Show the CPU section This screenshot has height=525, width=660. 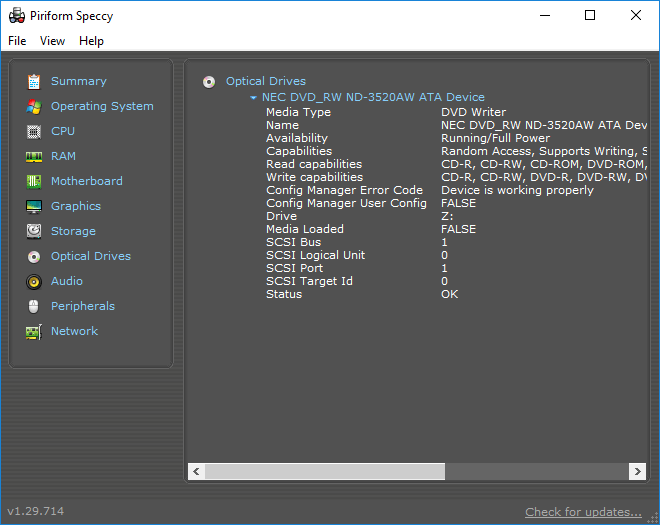point(63,131)
